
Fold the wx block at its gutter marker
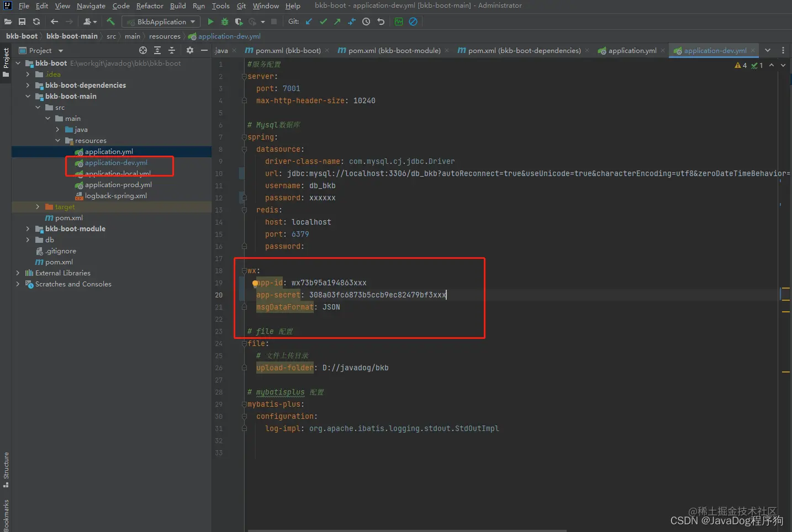pos(244,270)
